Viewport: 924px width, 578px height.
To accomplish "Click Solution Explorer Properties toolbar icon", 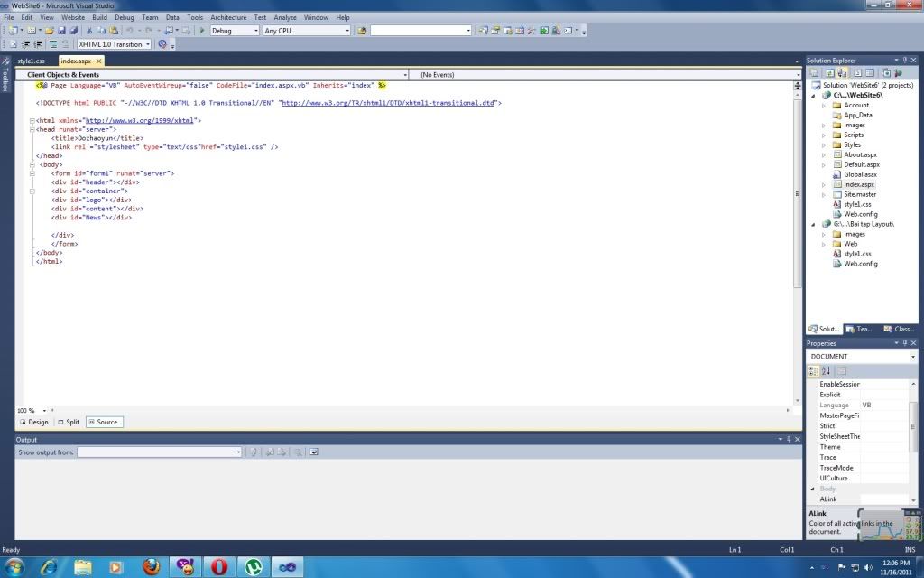I will (x=815, y=73).
